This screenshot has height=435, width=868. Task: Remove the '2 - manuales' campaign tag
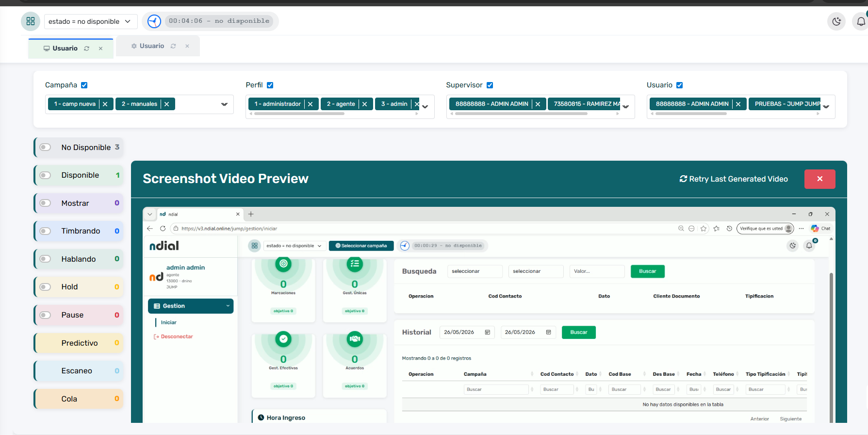coord(167,104)
